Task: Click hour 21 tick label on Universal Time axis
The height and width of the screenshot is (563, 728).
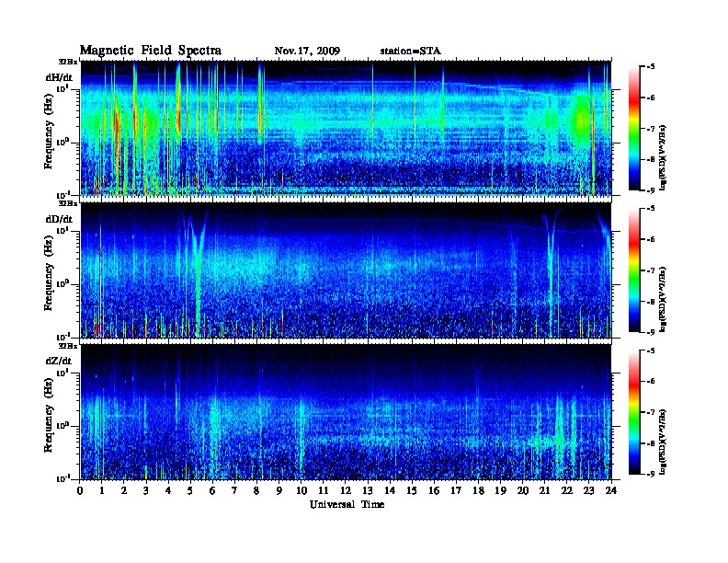Action: pyautogui.click(x=544, y=491)
